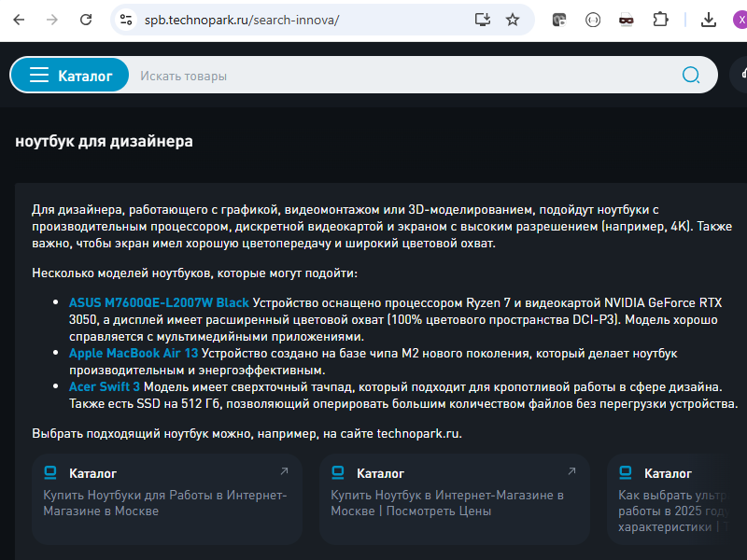Click the hamburger icon in Каталог button
Viewport: 747px width, 560px height.
point(39,75)
